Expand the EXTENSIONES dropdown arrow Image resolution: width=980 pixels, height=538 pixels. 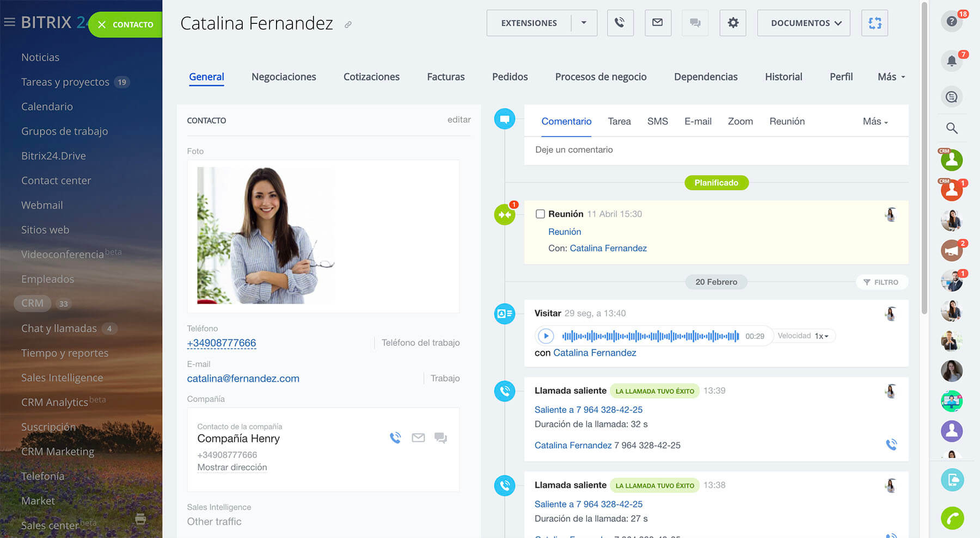tap(584, 23)
